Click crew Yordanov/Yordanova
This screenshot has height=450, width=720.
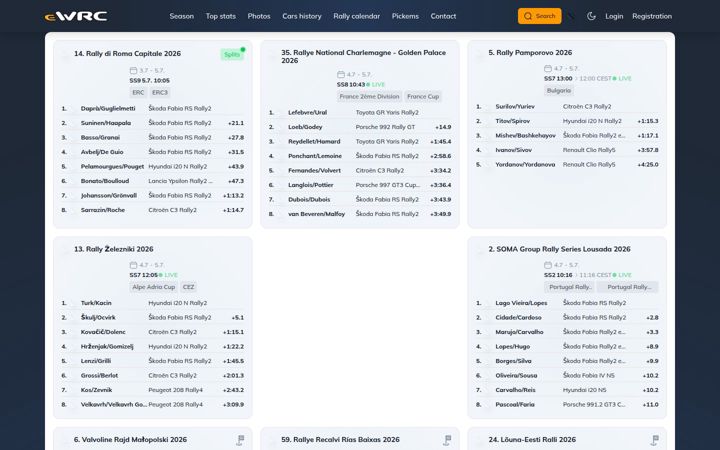[525, 164]
